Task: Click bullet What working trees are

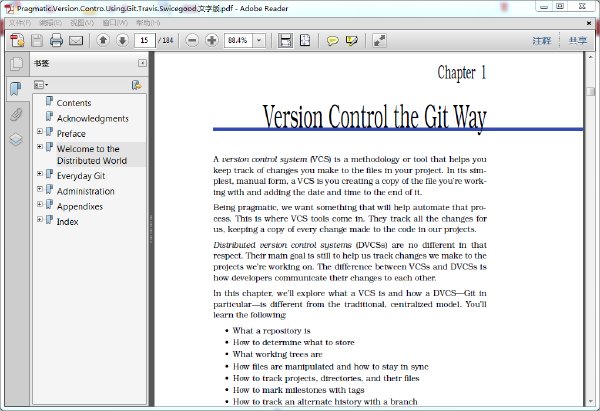Action: click(277, 354)
